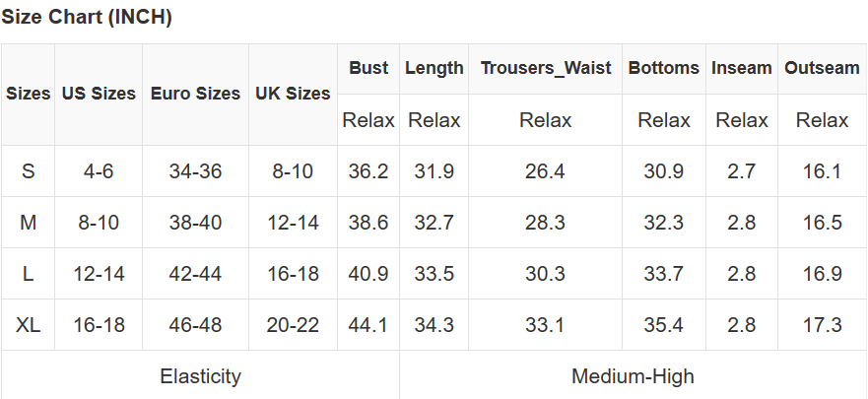
Task: Click the Bust column header
Action: (368, 68)
